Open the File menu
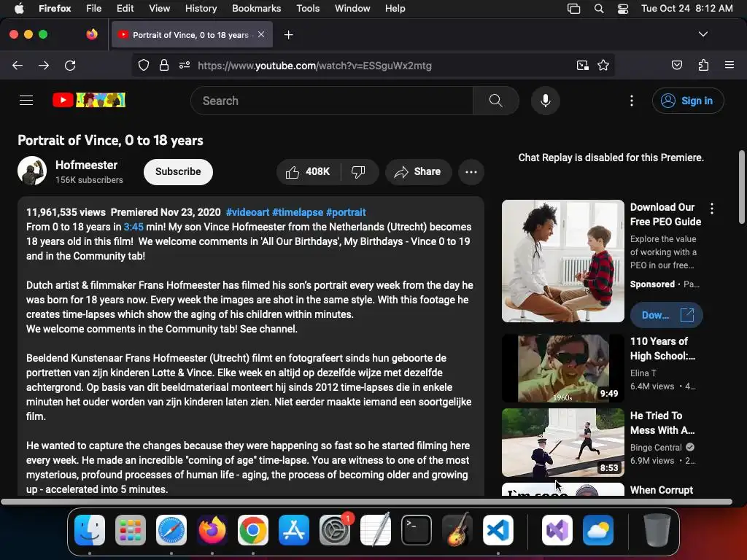Viewport: 747px width, 560px height. (x=94, y=9)
